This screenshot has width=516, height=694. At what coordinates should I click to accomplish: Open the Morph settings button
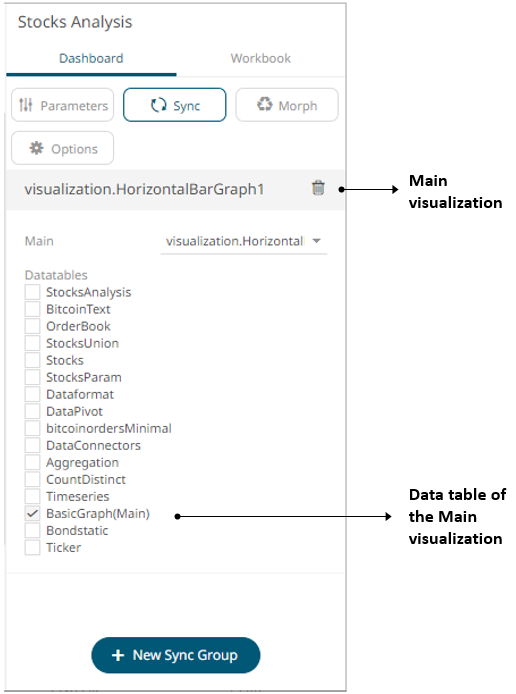point(287,105)
